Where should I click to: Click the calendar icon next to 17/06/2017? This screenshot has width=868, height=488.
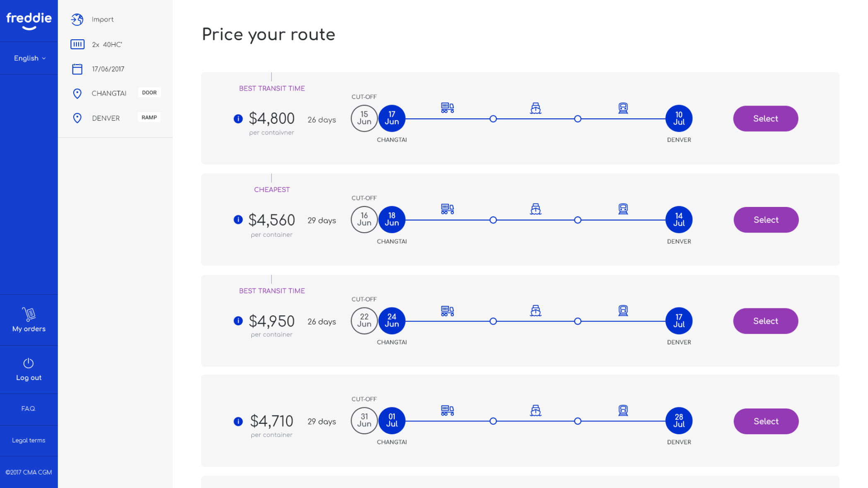[x=77, y=69]
